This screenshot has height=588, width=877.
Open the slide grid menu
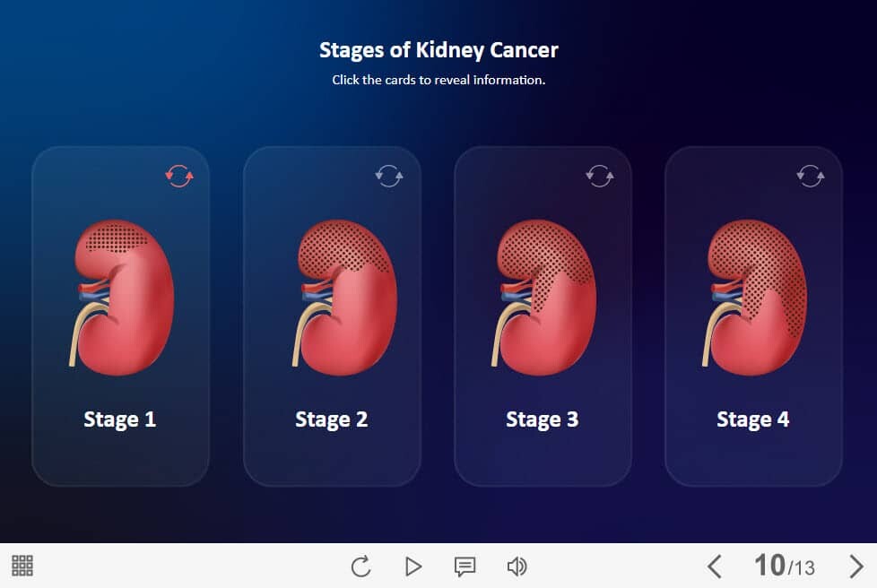[x=22, y=566]
